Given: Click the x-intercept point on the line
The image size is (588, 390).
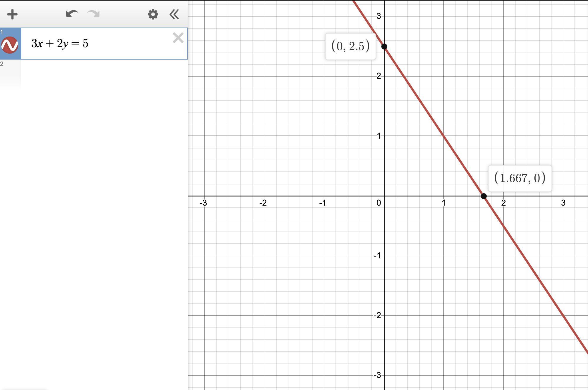Looking at the screenshot, I should pyautogui.click(x=484, y=196).
